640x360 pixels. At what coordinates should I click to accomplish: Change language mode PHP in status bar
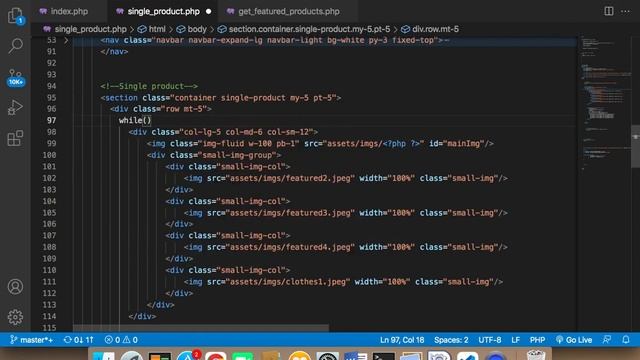[x=537, y=340]
